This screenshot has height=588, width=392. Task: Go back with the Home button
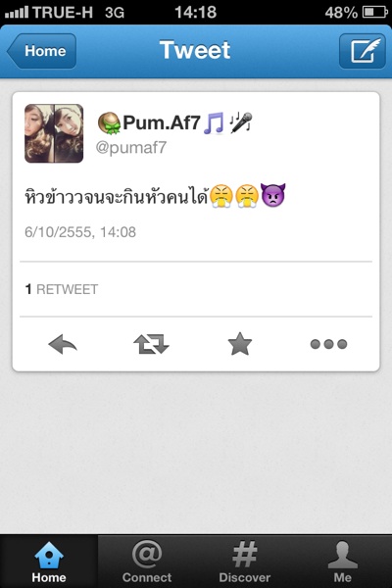41,51
